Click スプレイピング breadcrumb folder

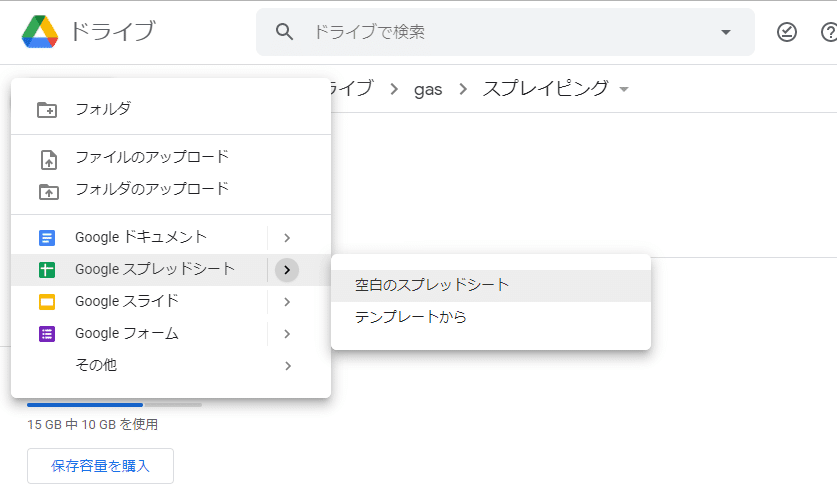546,89
